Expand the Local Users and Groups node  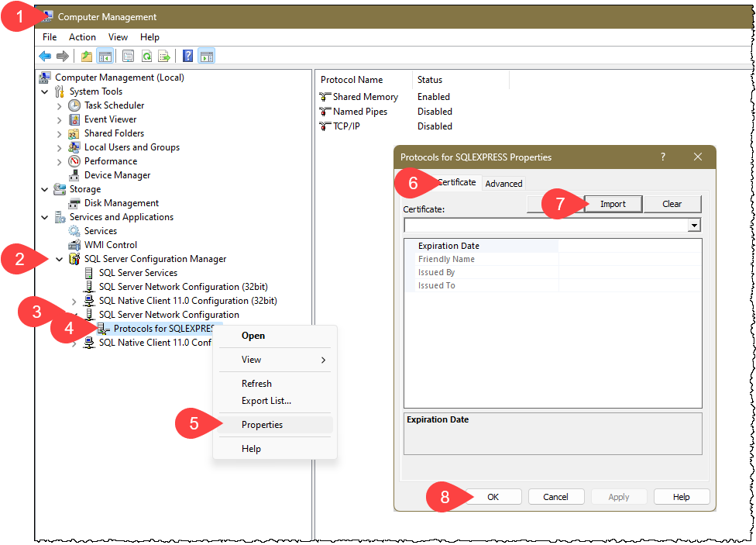pos(60,148)
